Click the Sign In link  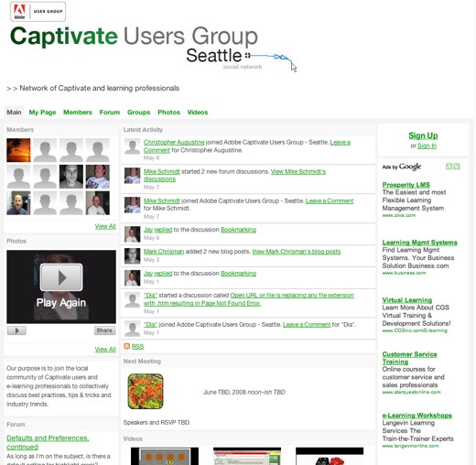[427, 146]
